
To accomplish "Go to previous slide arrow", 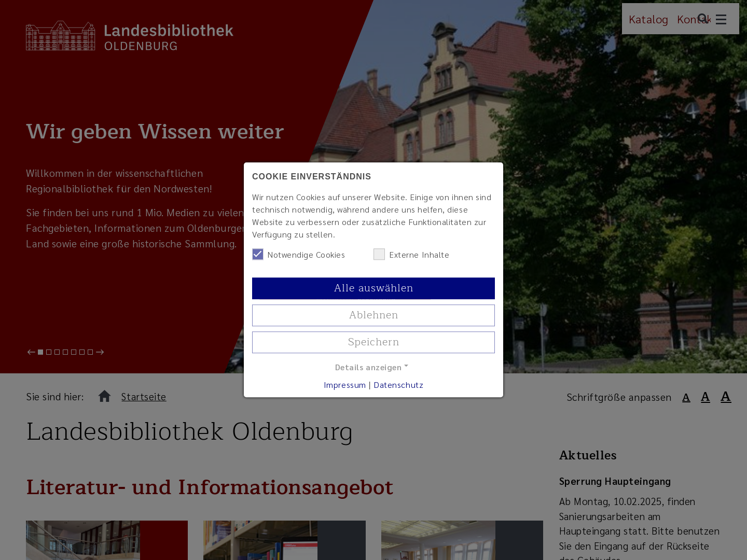I will (31, 352).
